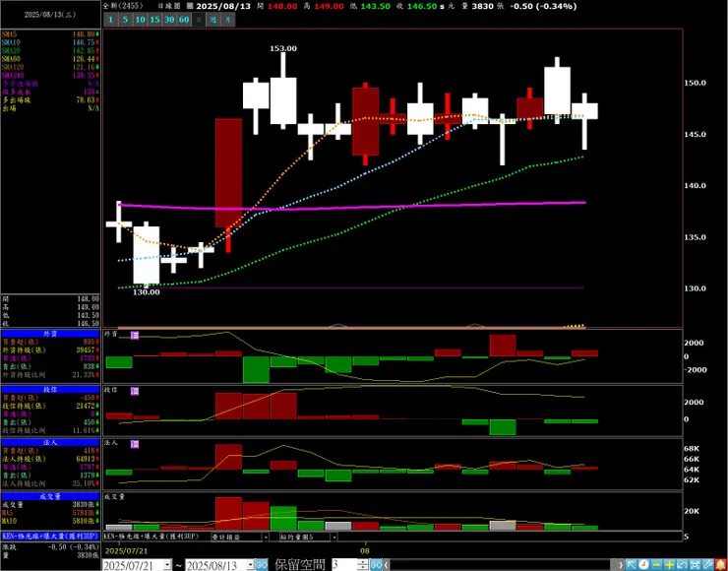Click the MA10 volume value 5810張

(85, 522)
